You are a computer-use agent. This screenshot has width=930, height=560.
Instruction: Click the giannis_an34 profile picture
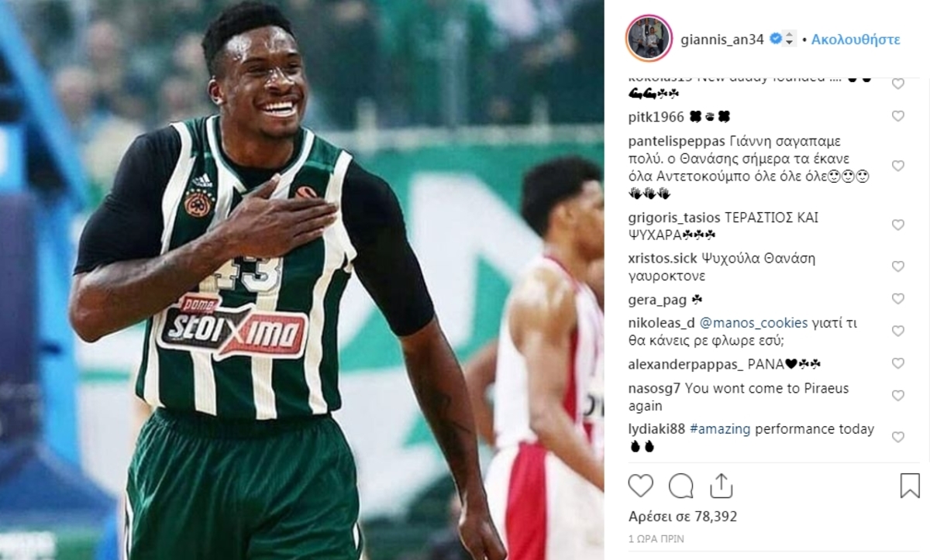(648, 39)
